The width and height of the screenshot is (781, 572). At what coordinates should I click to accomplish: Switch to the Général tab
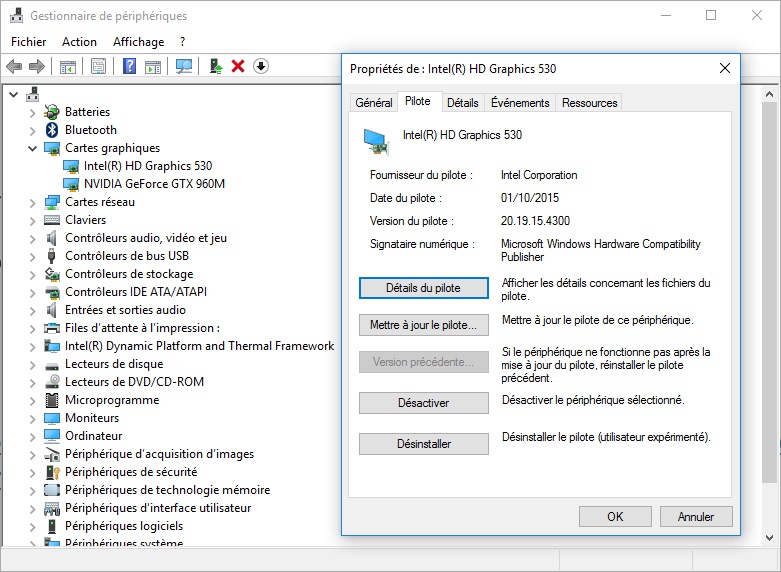tap(374, 103)
